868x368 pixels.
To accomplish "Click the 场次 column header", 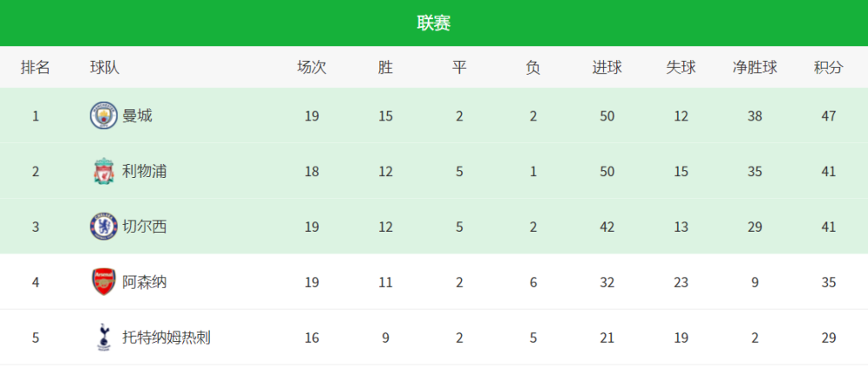I will click(x=312, y=68).
